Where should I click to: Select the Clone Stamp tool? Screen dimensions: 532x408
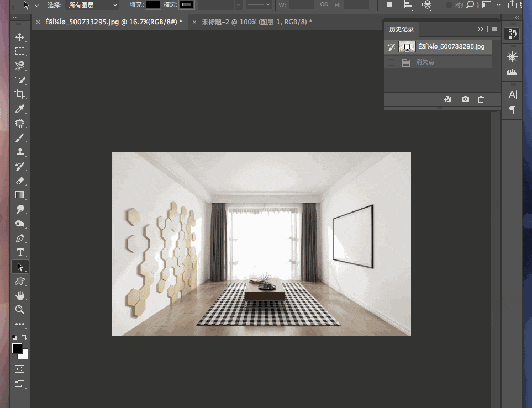[x=20, y=152]
